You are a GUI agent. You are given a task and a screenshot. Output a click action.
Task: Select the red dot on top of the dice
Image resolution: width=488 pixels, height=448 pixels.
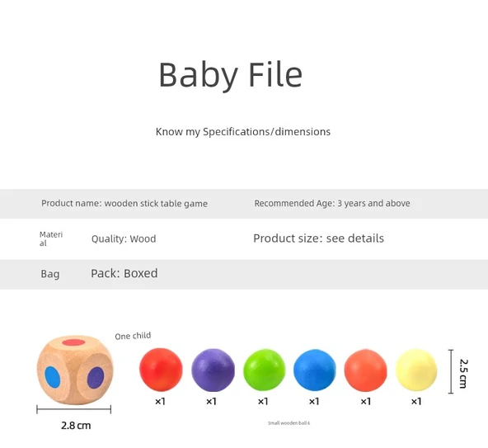(73, 342)
